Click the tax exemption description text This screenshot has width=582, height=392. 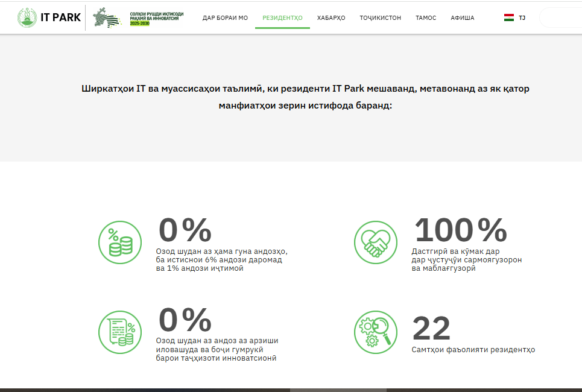[x=221, y=260]
